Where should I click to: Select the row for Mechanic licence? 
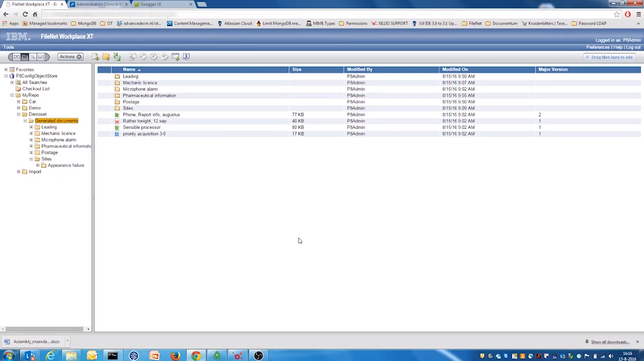pos(140,83)
